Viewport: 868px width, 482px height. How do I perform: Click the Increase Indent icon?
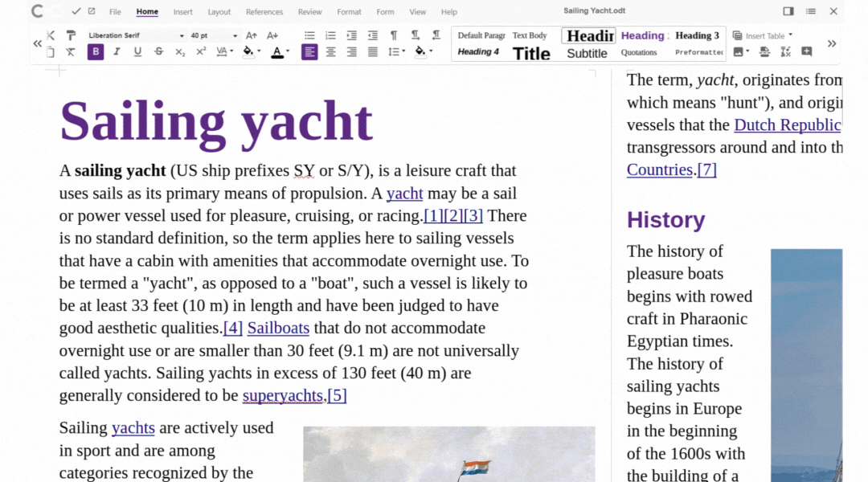point(351,35)
